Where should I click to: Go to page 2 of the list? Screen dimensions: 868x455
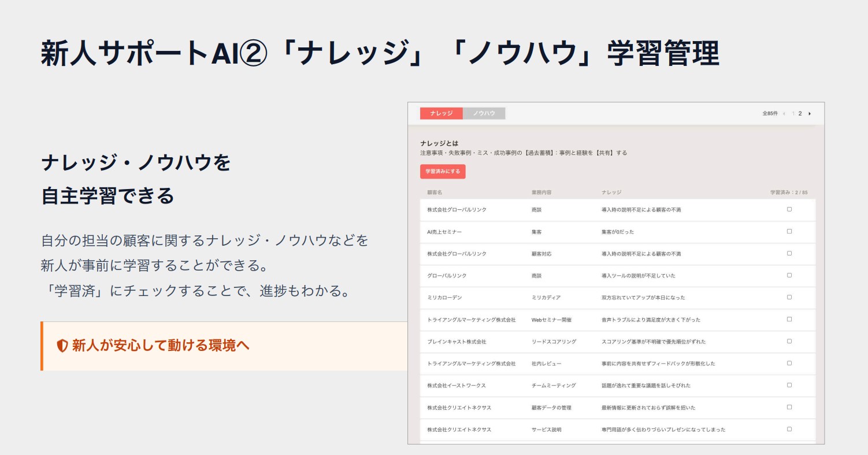(800, 114)
